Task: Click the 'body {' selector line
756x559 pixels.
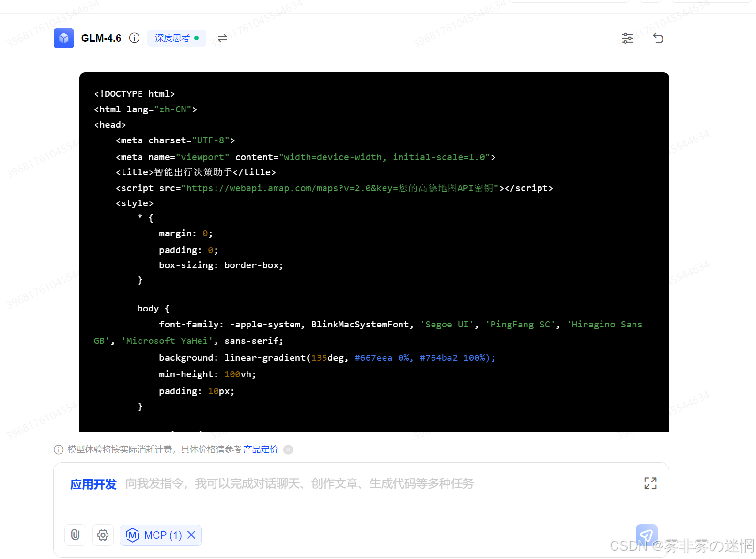Action: tap(153, 308)
